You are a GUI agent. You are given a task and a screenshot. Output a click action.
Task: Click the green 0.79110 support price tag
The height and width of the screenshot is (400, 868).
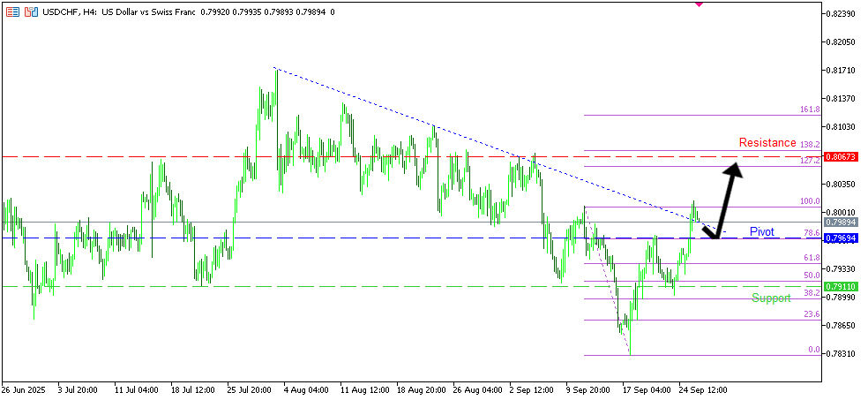(x=840, y=286)
